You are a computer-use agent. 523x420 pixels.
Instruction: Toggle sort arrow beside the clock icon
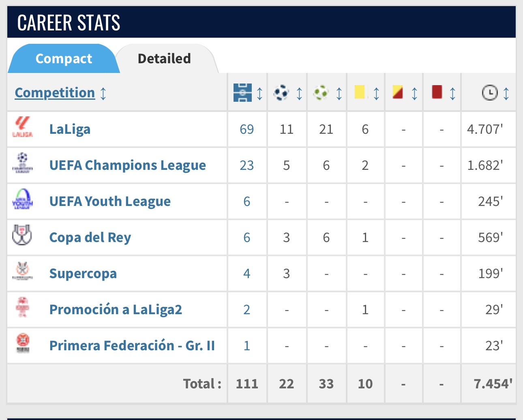coord(506,93)
